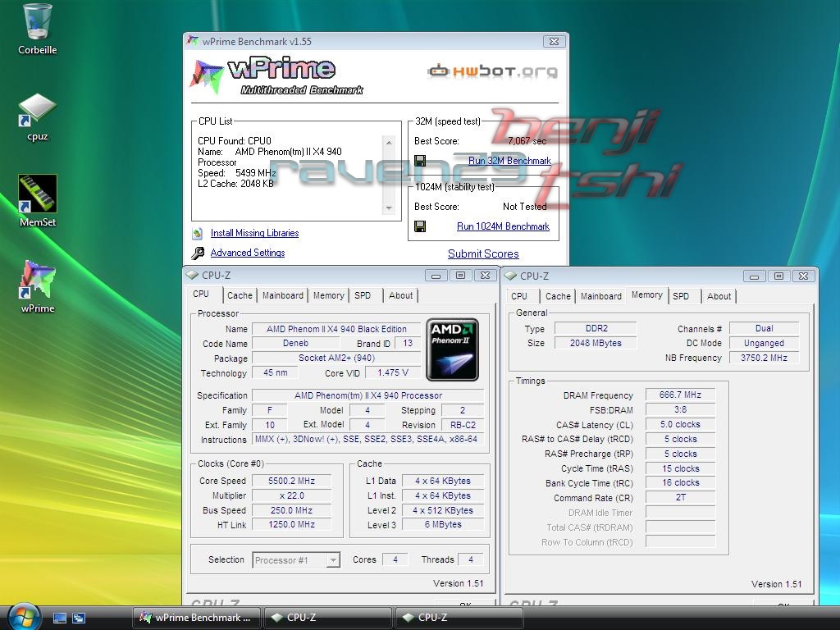Click the wPrime title bar icon
The width and height of the screenshot is (840, 630).
tap(192, 41)
